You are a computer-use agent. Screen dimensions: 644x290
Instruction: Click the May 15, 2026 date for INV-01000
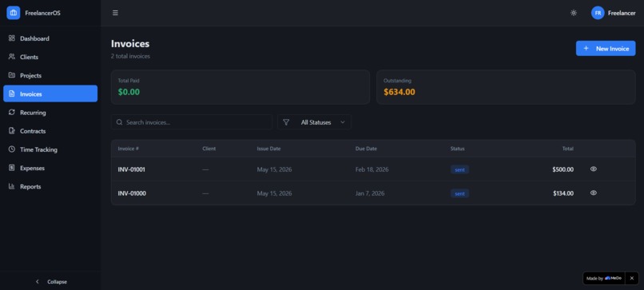[x=274, y=193]
